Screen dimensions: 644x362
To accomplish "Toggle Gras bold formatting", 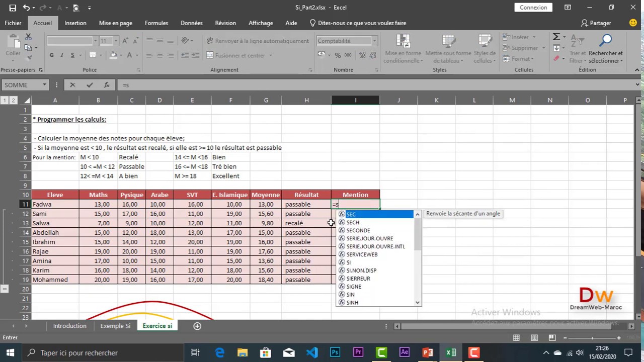I will click(x=51, y=55).
